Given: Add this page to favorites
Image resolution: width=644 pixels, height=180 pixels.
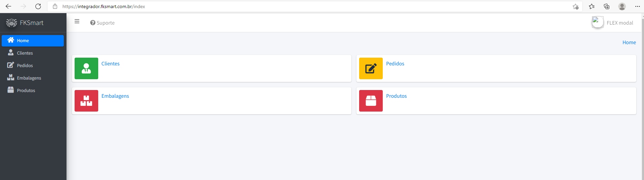Looking at the screenshot, I should click(575, 6).
